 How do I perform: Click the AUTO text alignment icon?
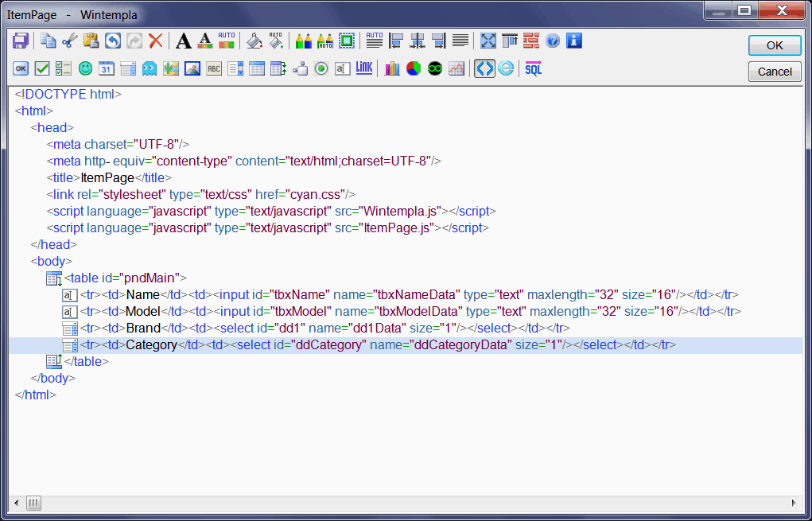tap(375, 41)
